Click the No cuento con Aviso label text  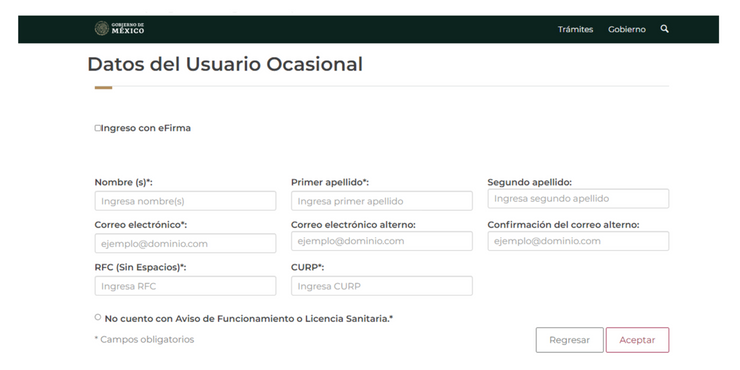(x=249, y=319)
